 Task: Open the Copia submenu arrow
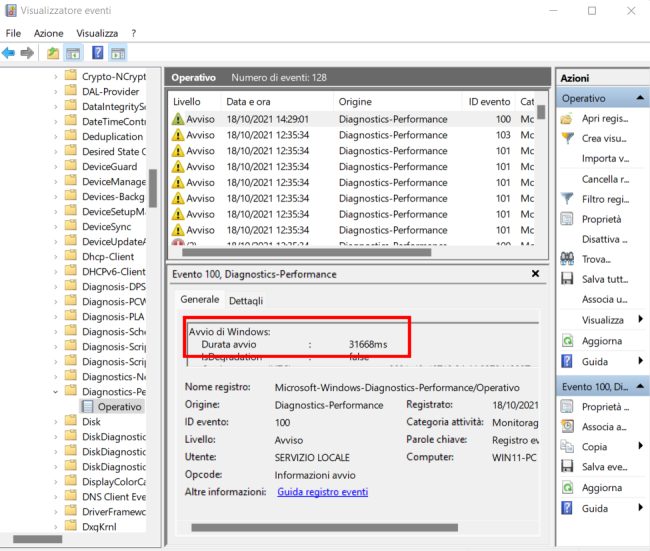tap(641, 446)
